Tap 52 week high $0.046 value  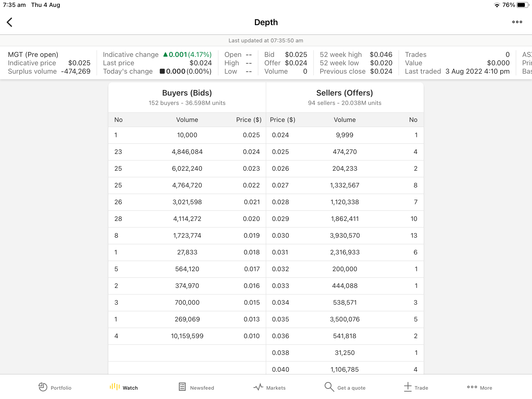click(381, 54)
